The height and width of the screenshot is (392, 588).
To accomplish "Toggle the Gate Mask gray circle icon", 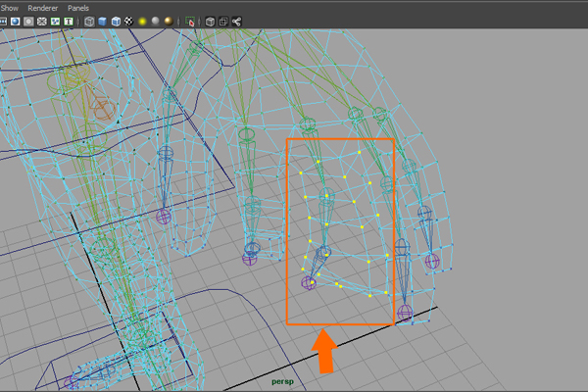I will coord(28,22).
